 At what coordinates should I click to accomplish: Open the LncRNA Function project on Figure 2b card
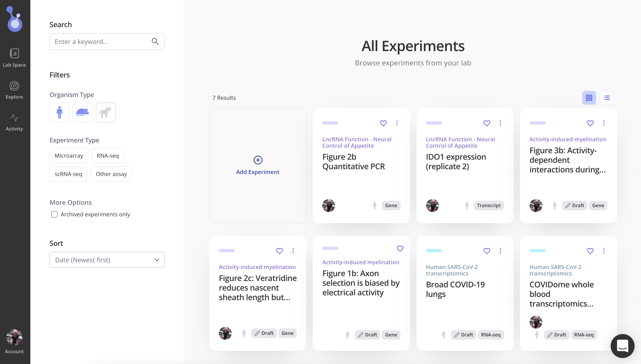[x=357, y=142]
